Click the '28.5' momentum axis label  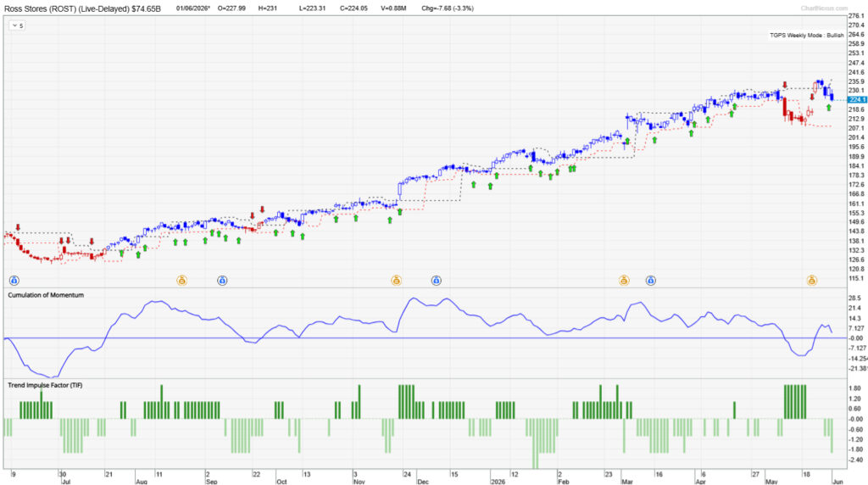click(854, 298)
